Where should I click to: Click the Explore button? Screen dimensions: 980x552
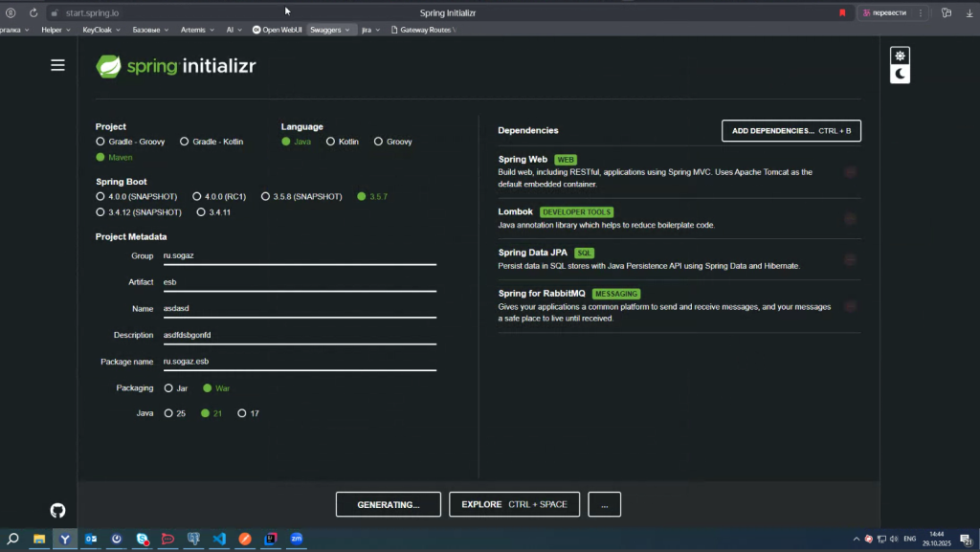514,504
